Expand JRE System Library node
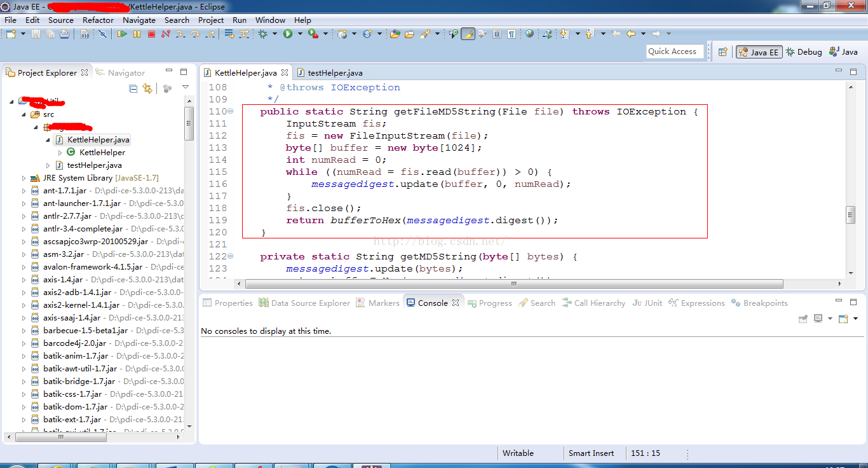The width and height of the screenshot is (868, 468). click(x=24, y=178)
